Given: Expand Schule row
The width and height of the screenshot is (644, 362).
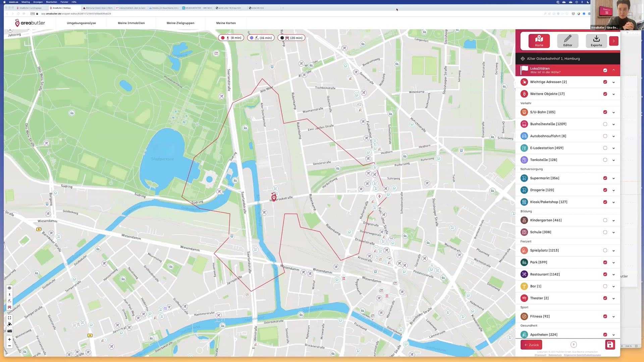Looking at the screenshot, I should [613, 232].
